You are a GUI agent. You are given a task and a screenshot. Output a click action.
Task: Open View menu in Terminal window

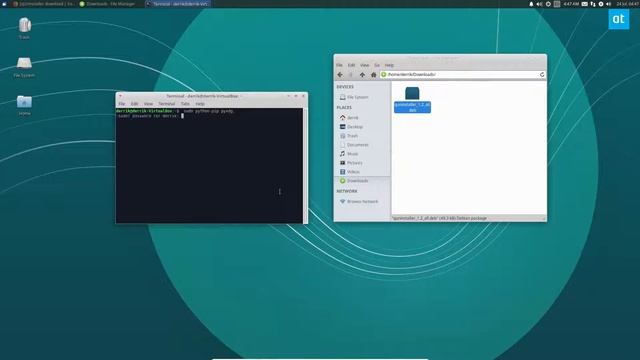tap(148, 104)
